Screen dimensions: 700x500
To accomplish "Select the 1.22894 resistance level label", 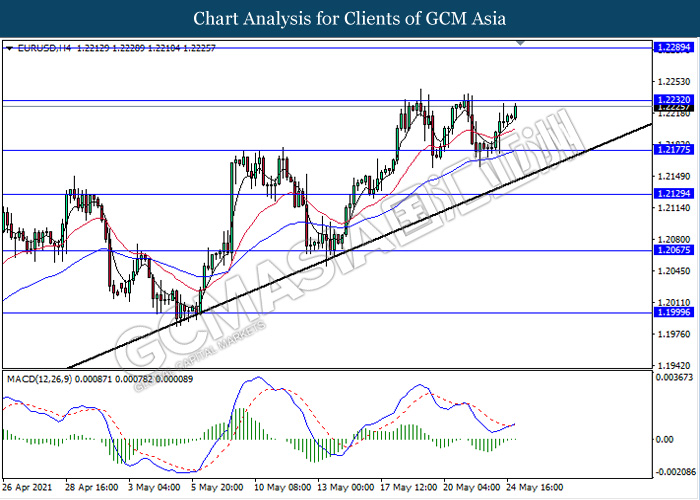I will 674,47.
